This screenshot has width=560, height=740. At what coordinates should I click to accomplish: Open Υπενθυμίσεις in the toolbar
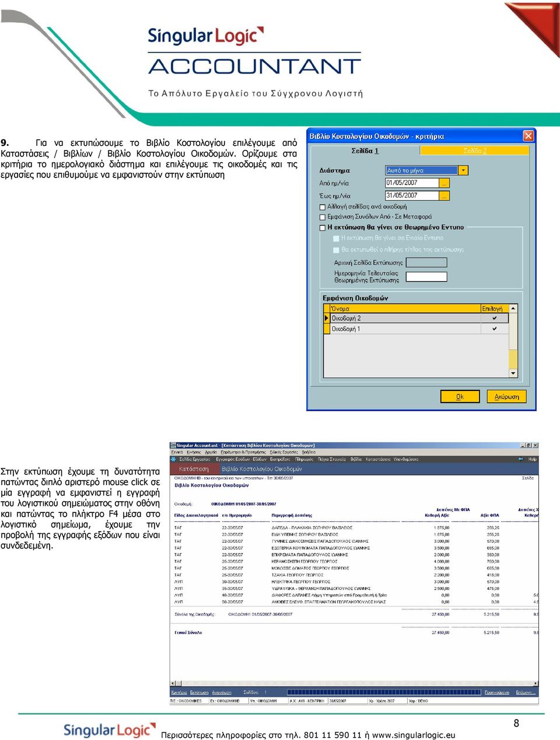(x=405, y=459)
